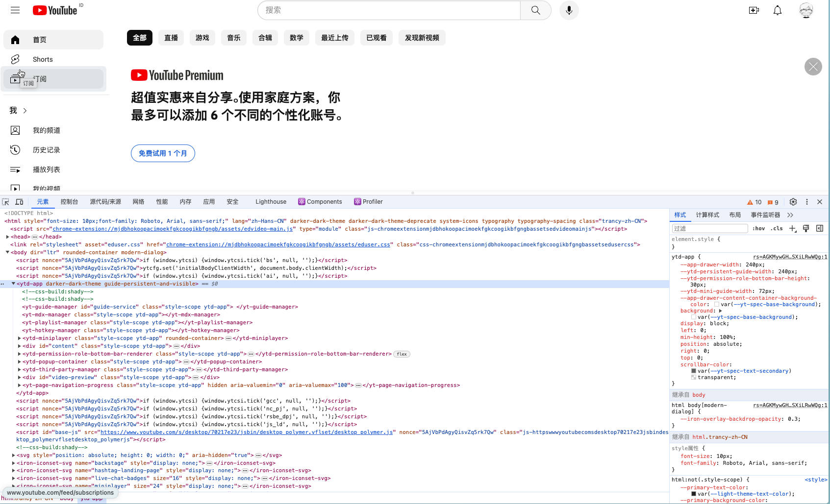830x504 pixels.
Task: Switch to 布局 pane tab
Action: [735, 215]
